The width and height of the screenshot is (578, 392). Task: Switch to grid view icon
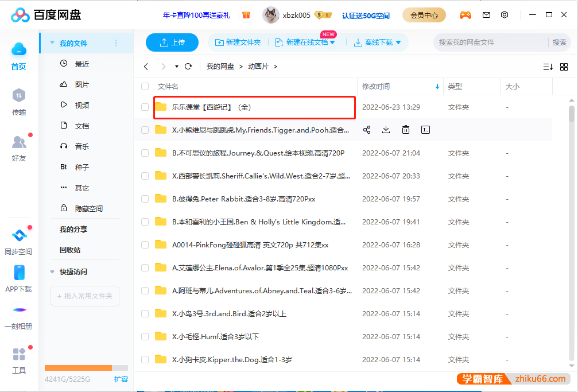(564, 67)
